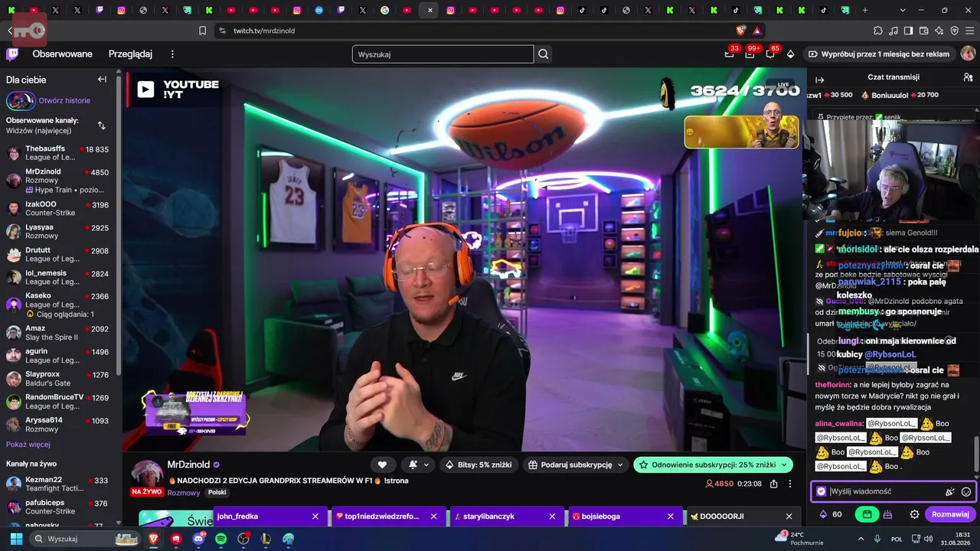The width and height of the screenshot is (980, 551).
Task: Open stream more options three-dot menu
Action: (x=791, y=484)
